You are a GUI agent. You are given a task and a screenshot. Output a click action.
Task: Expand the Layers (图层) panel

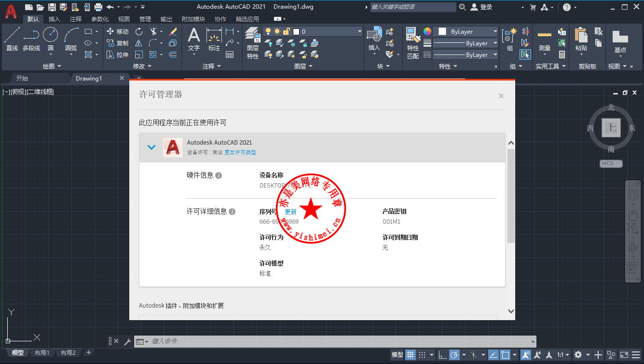click(303, 66)
